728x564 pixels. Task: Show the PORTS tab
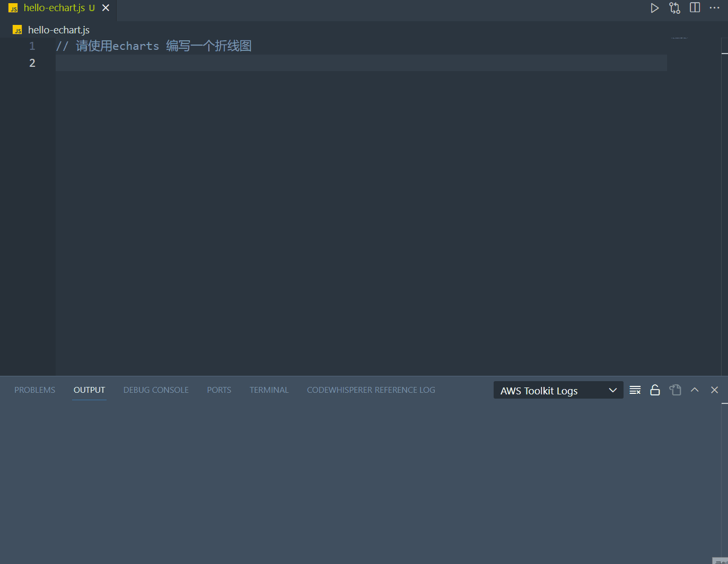click(x=219, y=390)
